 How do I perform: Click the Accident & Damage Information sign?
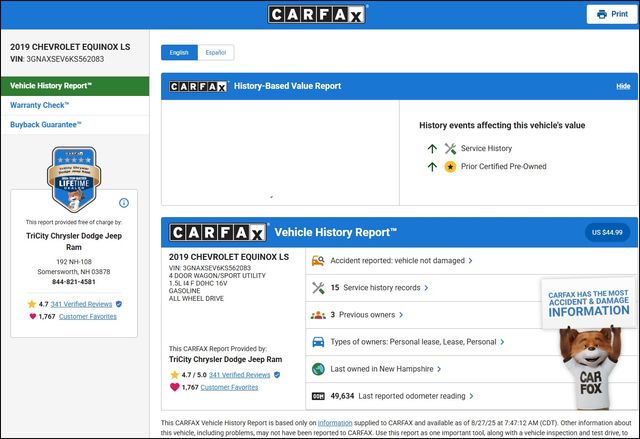tap(588, 303)
